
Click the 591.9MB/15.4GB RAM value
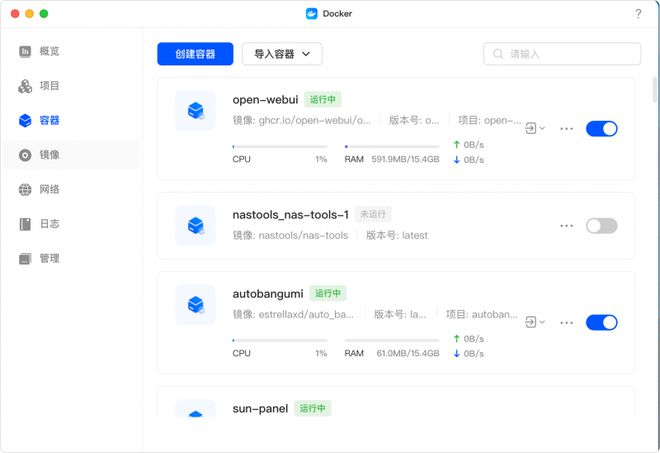405,159
